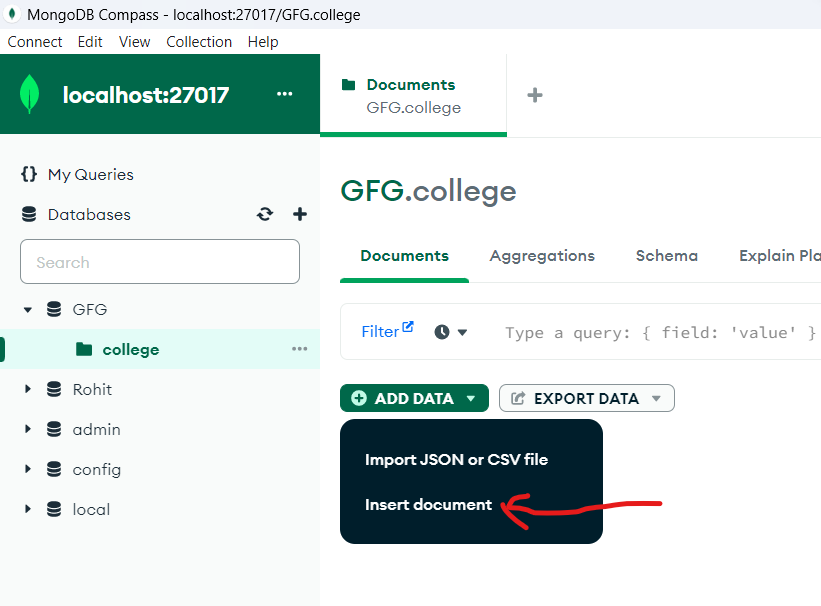Open the EXPORT DATA dropdown
Viewport: 821px width, 606px height.
click(586, 398)
